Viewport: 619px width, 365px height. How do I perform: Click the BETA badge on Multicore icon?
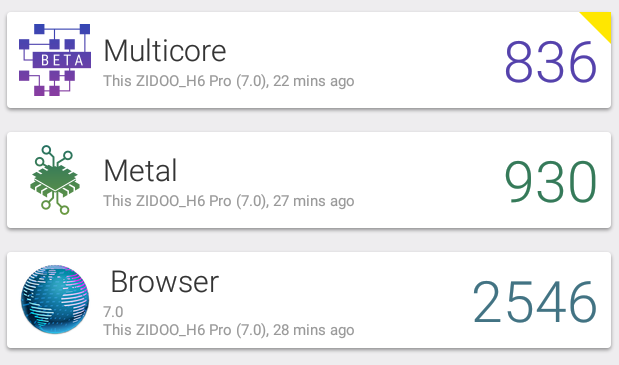(x=62, y=60)
